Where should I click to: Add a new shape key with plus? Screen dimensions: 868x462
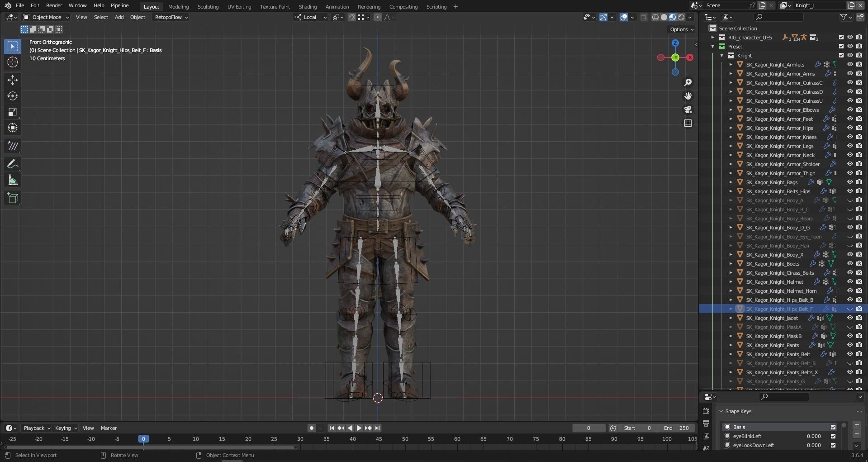click(857, 425)
